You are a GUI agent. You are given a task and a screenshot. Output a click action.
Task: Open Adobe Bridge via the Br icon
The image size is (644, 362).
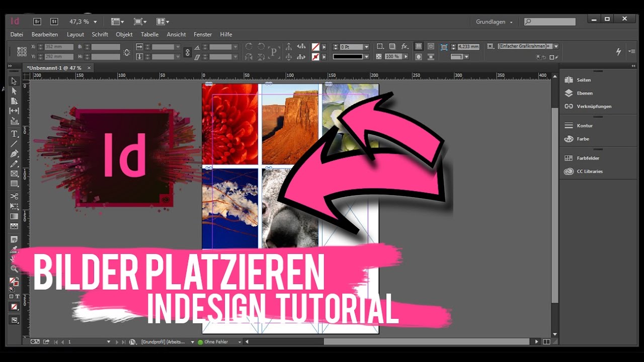pos(37,22)
